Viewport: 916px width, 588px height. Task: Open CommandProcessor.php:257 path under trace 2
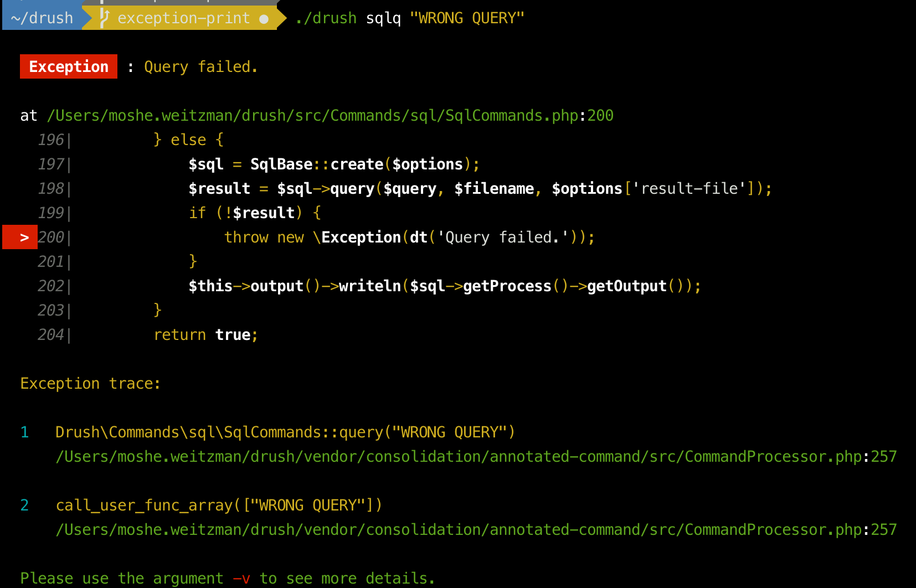(476, 529)
